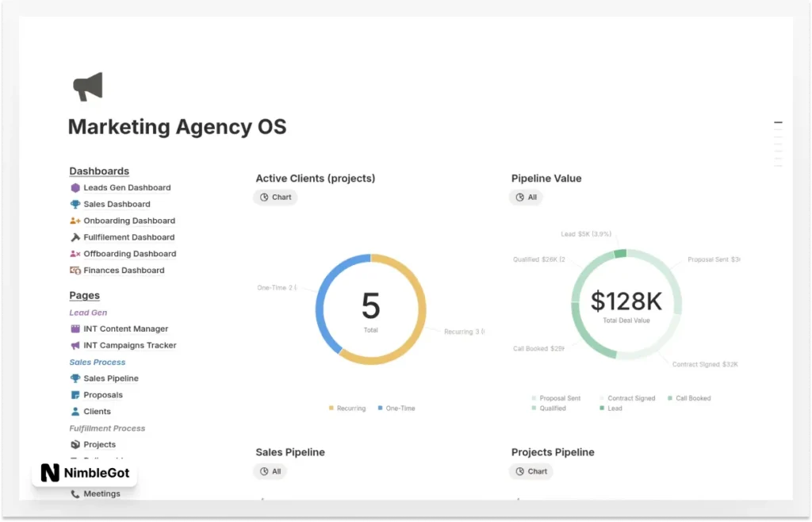Image resolution: width=812 pixels, height=522 pixels.
Task: Click the Offboarding Dashboard person-remove icon
Action: tap(75, 254)
